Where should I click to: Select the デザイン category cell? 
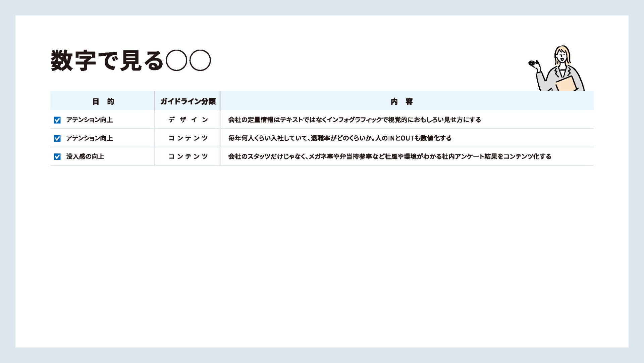pyautogui.click(x=188, y=120)
